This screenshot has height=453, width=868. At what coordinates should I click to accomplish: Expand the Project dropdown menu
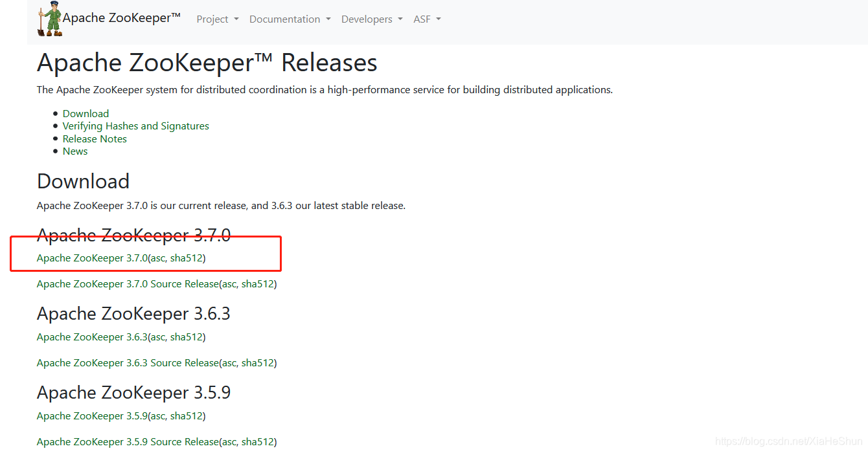tap(218, 19)
